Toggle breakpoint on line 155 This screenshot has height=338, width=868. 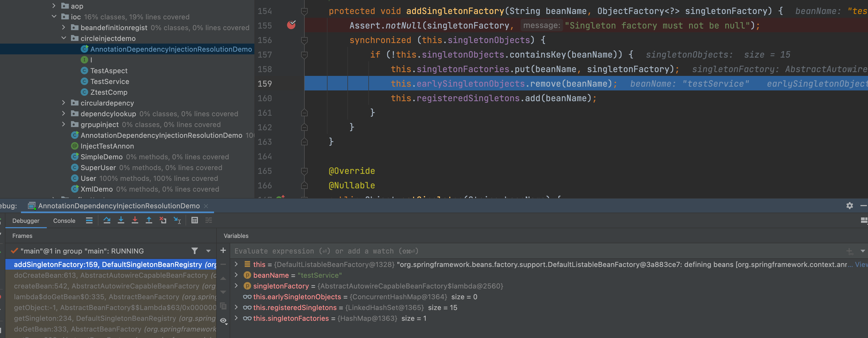click(x=291, y=25)
